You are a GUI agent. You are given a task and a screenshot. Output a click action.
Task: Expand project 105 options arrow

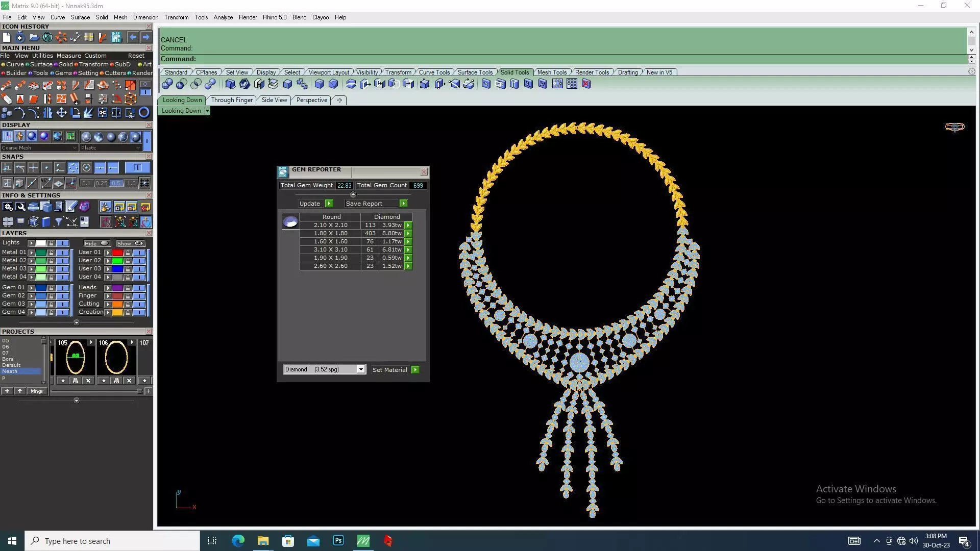(91, 342)
